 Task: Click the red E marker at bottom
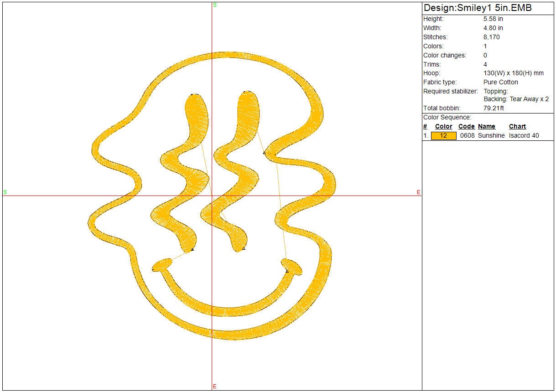215,387
